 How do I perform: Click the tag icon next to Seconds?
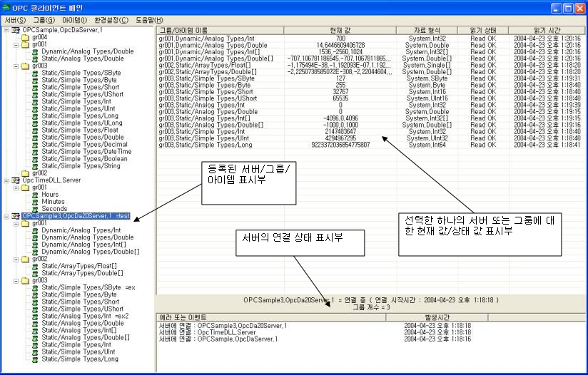(x=35, y=209)
